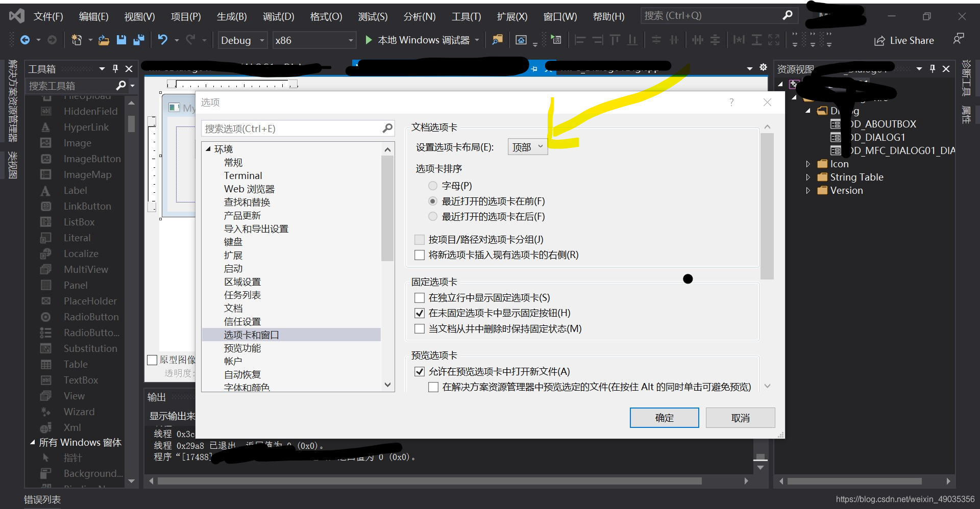
Task: Toggle show pinned tabs in separate row
Action: point(420,297)
